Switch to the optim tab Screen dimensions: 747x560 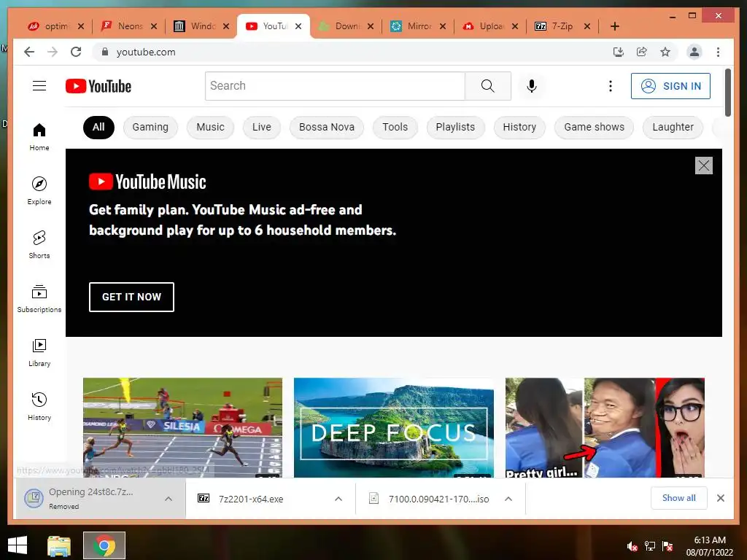pyautogui.click(x=55, y=26)
